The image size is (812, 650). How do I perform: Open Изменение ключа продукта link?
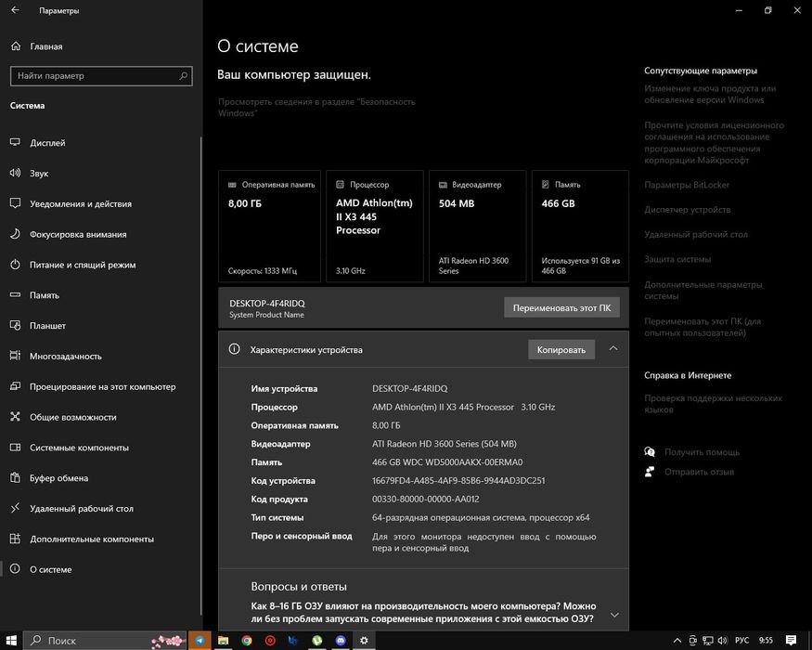(710, 94)
